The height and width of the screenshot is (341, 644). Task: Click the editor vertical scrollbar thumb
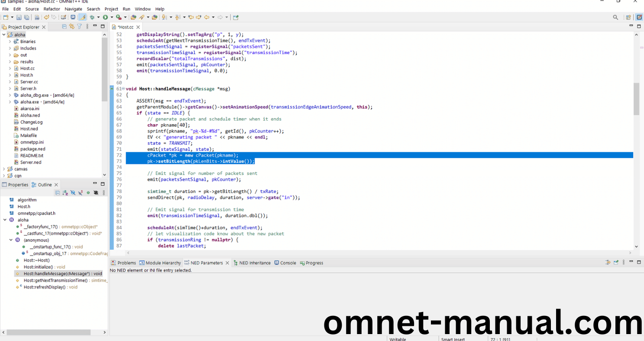point(636,99)
